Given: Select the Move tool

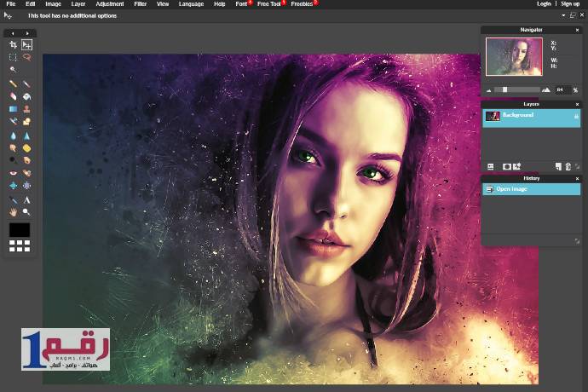Looking at the screenshot, I should point(26,44).
